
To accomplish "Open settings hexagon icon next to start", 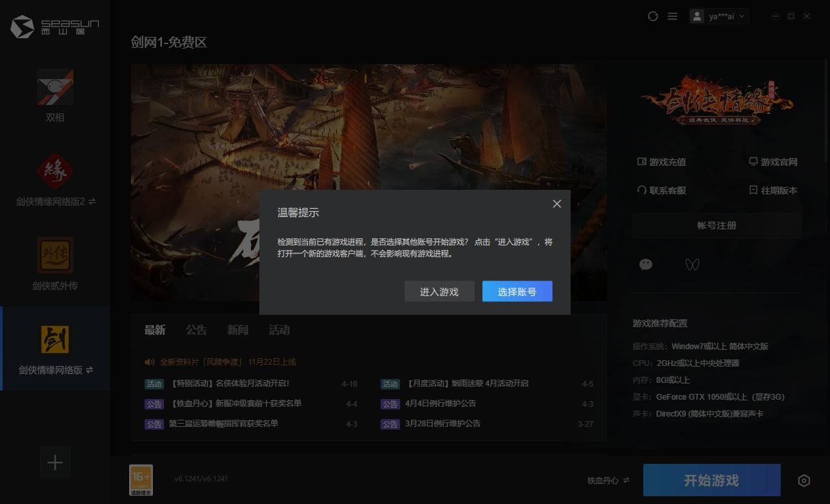I will [804, 481].
